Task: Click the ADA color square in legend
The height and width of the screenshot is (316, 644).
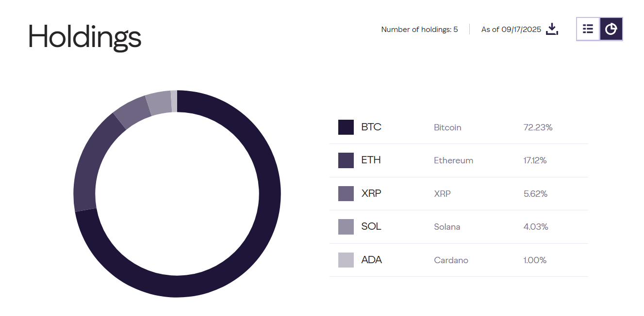Action: point(346,260)
